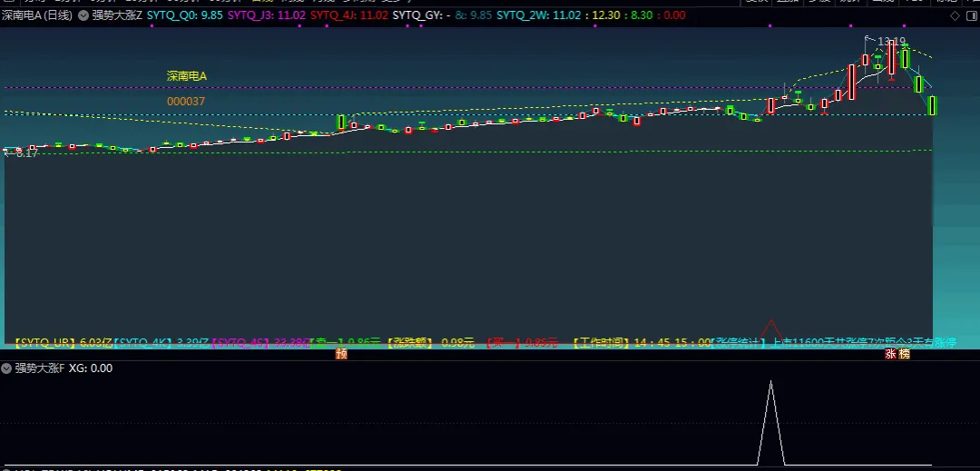Click the 榜 marker below chart
Screen dimensions: 980x471
pyautogui.click(x=905, y=354)
